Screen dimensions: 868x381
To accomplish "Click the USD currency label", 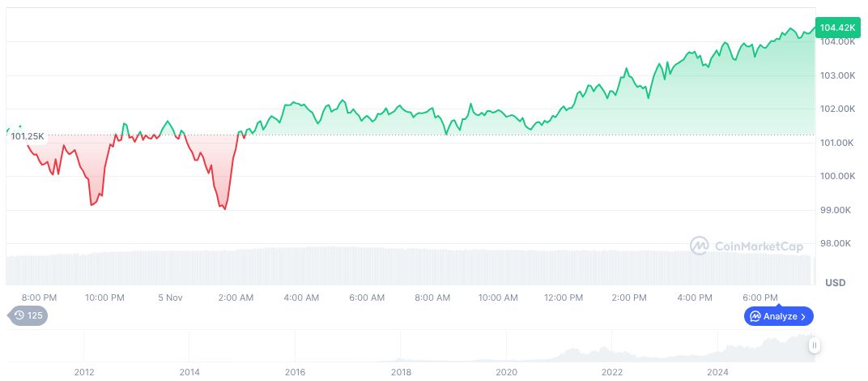I will 835,283.
